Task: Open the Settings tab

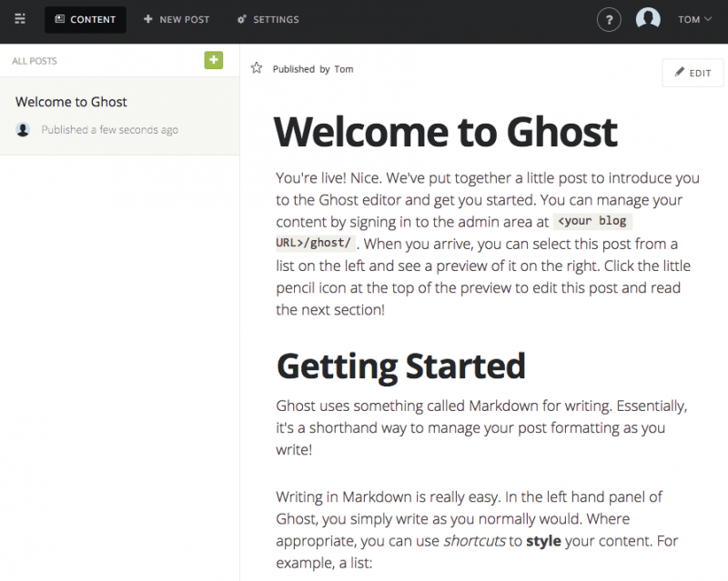Action: [268, 19]
